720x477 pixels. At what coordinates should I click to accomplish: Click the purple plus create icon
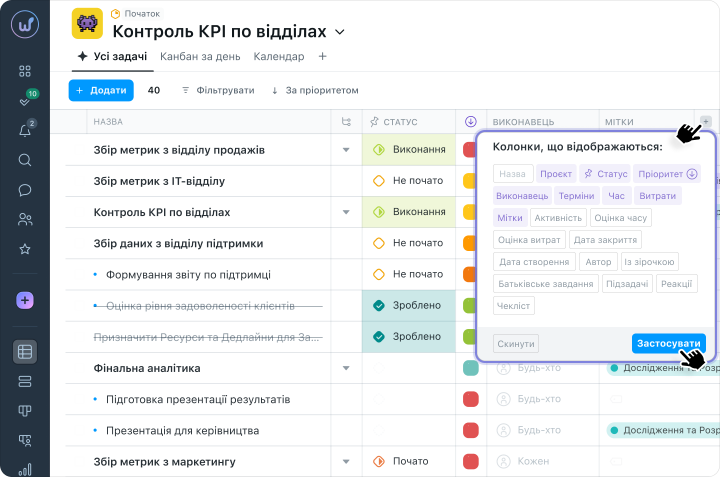pos(25,300)
